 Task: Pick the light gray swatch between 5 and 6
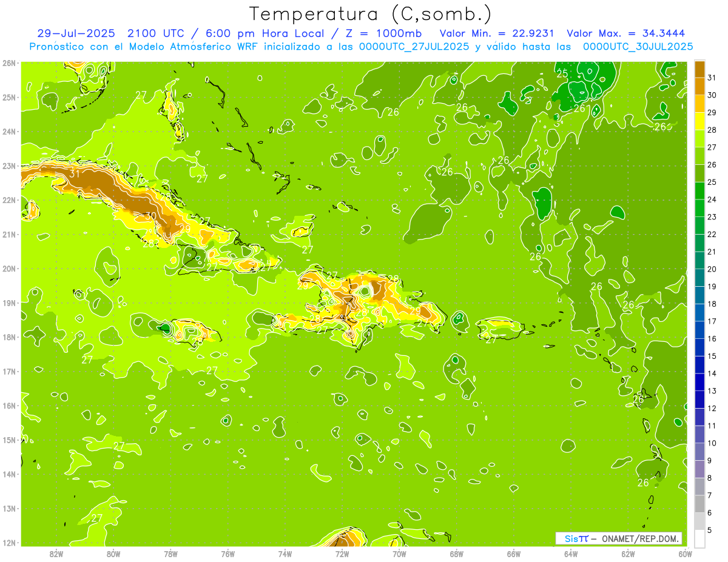[699, 521]
